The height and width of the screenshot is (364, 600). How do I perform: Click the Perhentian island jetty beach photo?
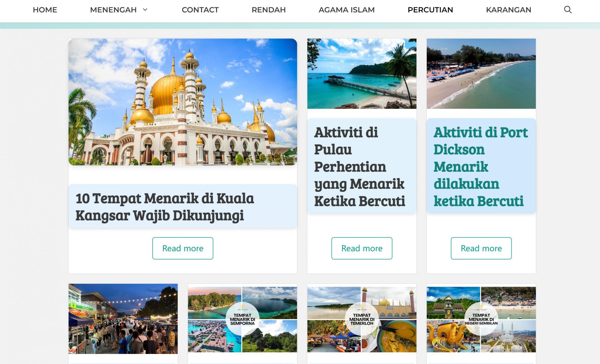[362, 74]
